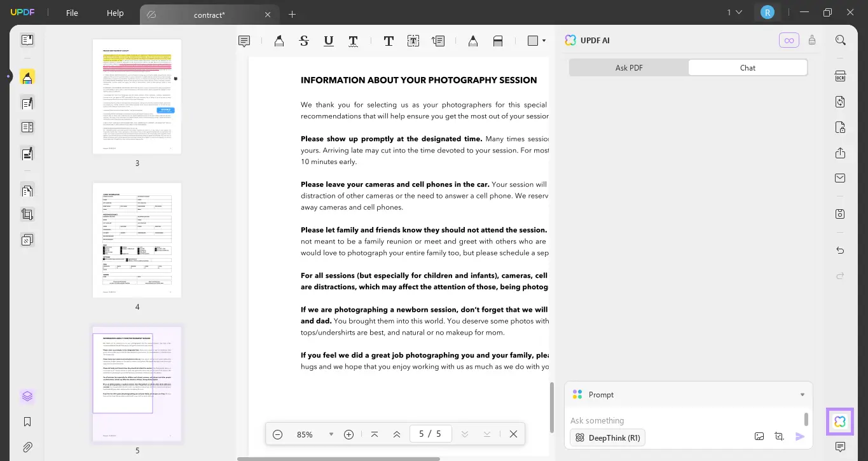Open the Form preparation tool in left sidebar
Viewport: 868px width, 461px height.
point(27,154)
